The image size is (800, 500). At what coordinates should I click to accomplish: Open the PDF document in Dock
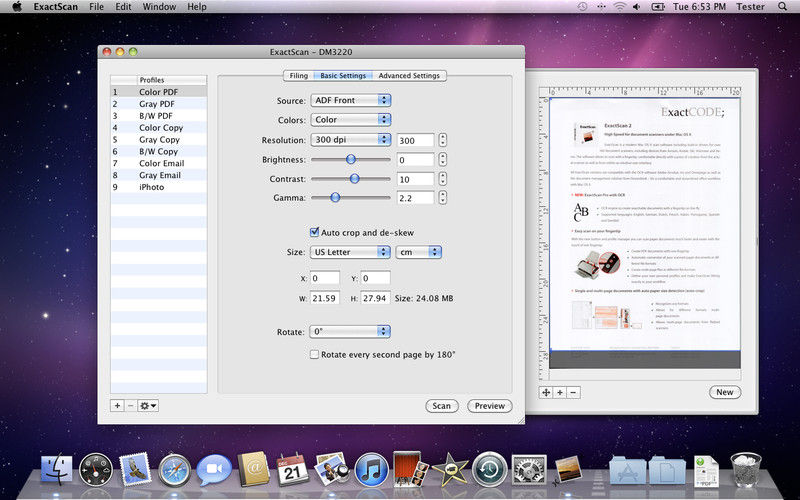pos(706,470)
